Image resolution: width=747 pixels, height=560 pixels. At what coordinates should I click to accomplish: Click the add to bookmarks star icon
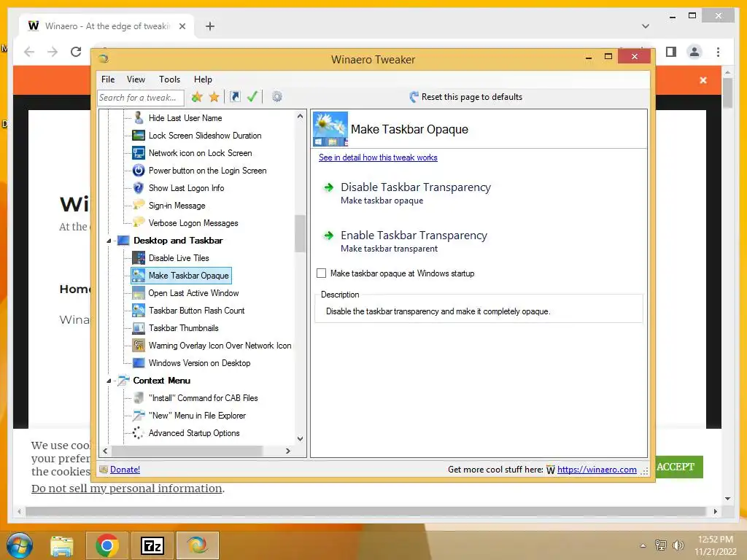[x=197, y=97]
